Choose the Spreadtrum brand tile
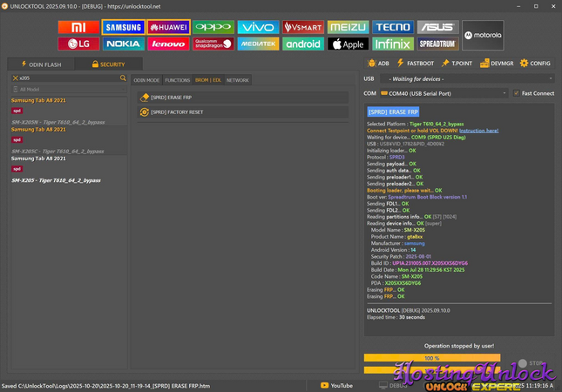 click(437, 44)
